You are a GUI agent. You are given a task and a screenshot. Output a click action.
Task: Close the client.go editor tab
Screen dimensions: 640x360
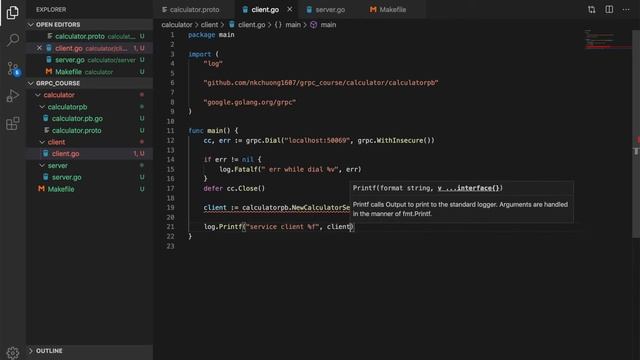coord(289,9)
